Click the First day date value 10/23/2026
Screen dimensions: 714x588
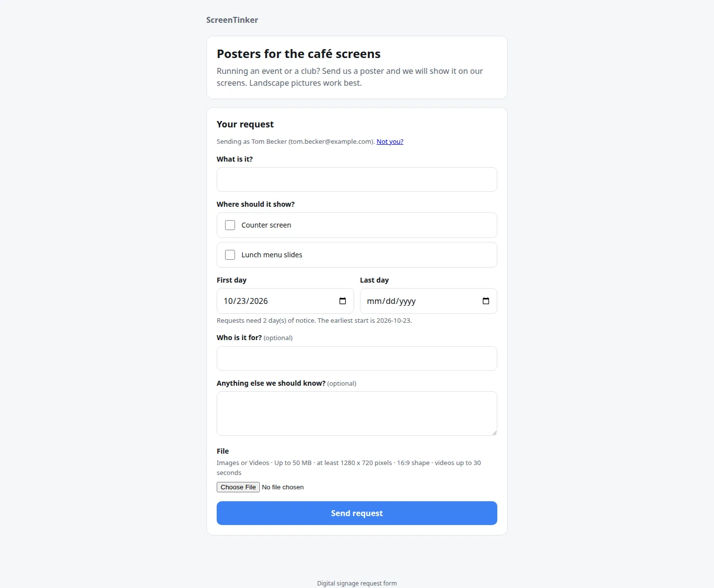[x=245, y=301]
